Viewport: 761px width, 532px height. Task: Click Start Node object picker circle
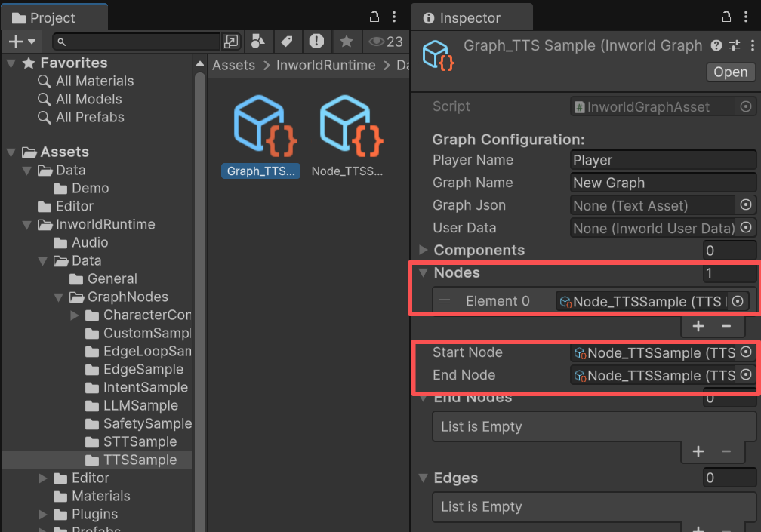[746, 352]
